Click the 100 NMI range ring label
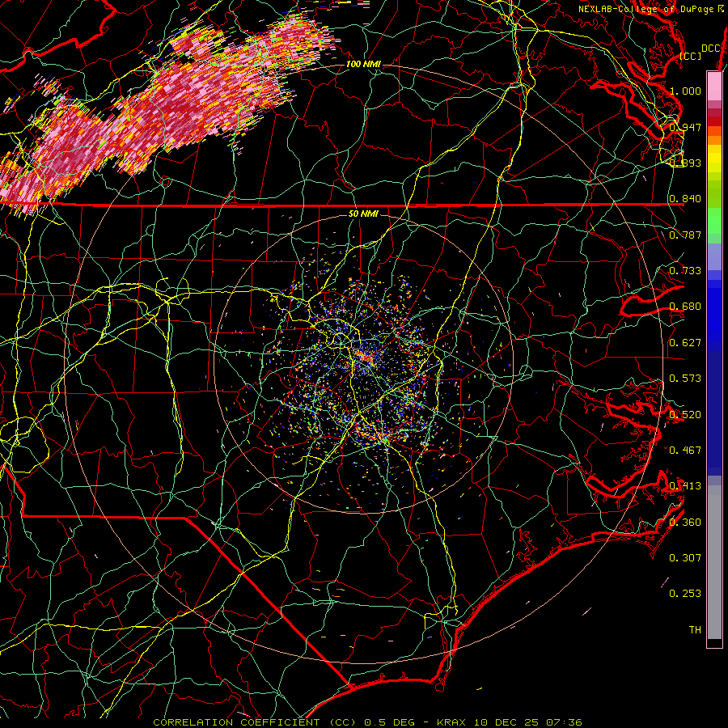 tap(363, 64)
